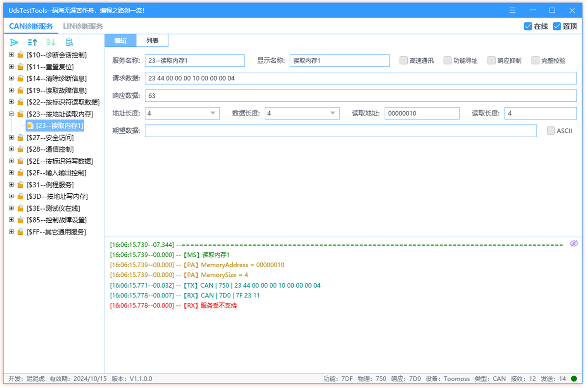This screenshot has height=388, width=588.
Task: Click folder icon of $27 安全访问
Action: 21,138
